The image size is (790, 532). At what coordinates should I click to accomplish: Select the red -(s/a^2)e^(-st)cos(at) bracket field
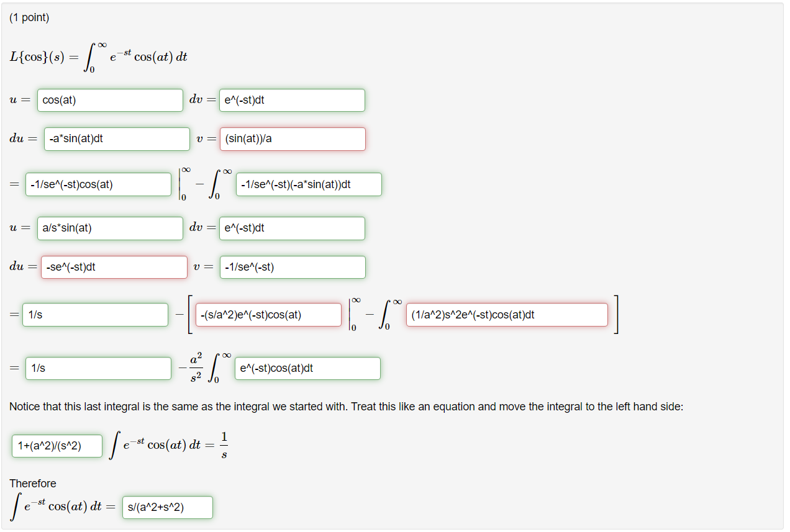pos(268,315)
